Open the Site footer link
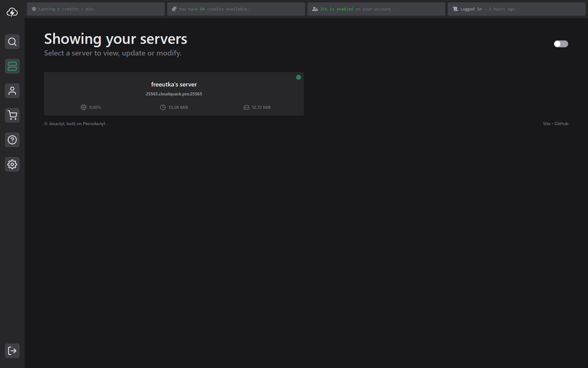This screenshot has height=368, width=588. [x=547, y=124]
